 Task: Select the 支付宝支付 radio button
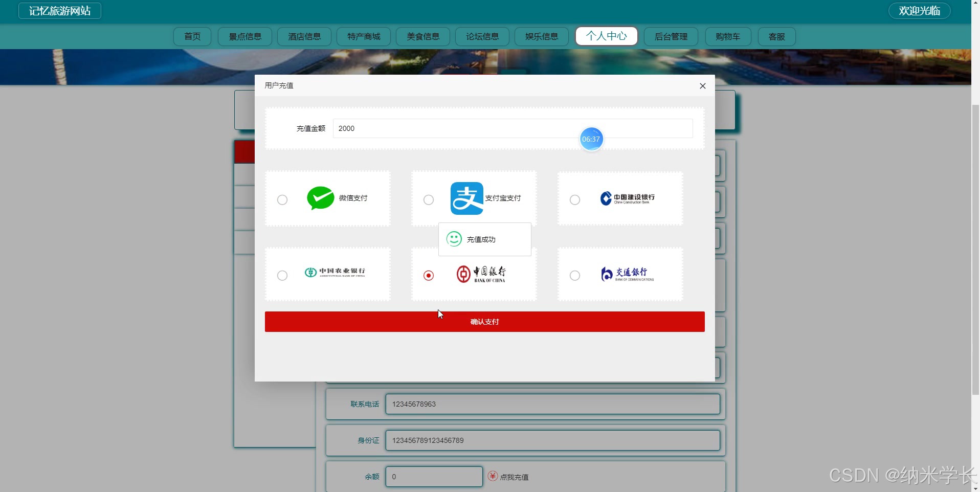coord(429,200)
